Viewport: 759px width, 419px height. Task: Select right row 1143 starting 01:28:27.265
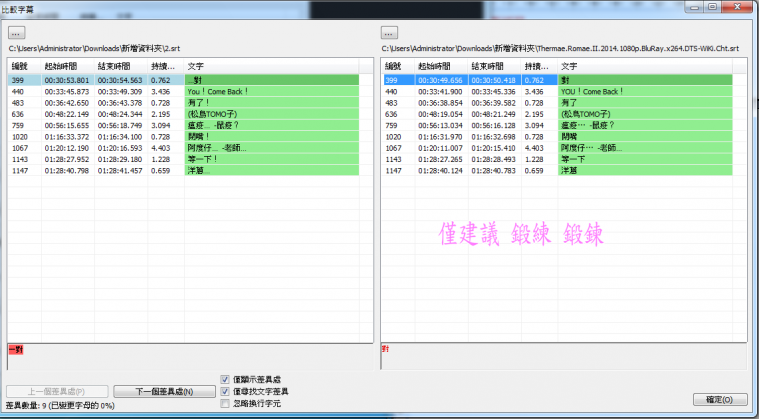(x=557, y=159)
